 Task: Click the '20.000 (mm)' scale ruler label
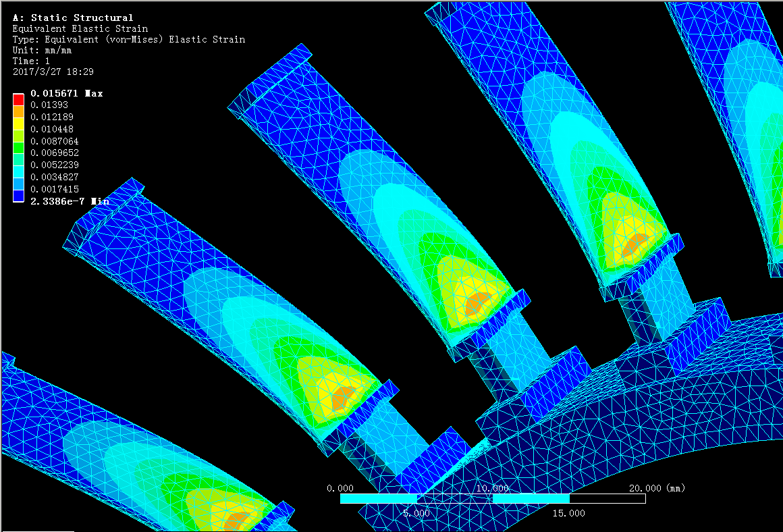[x=657, y=488]
